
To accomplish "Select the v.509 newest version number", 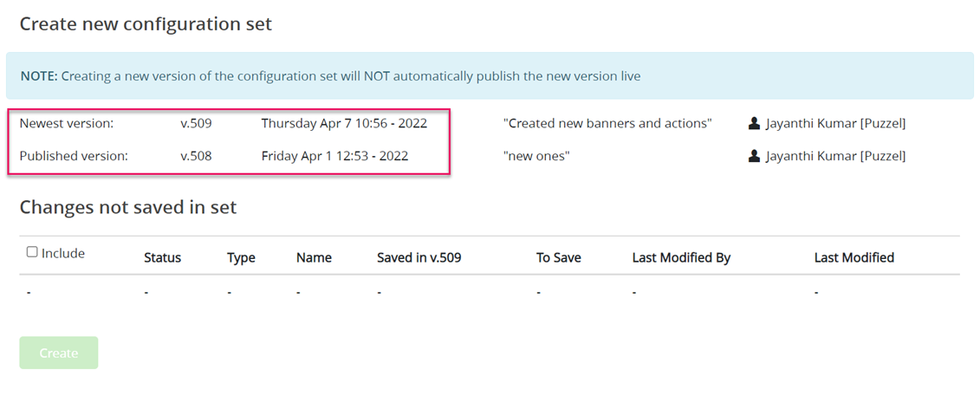I will (x=196, y=124).
